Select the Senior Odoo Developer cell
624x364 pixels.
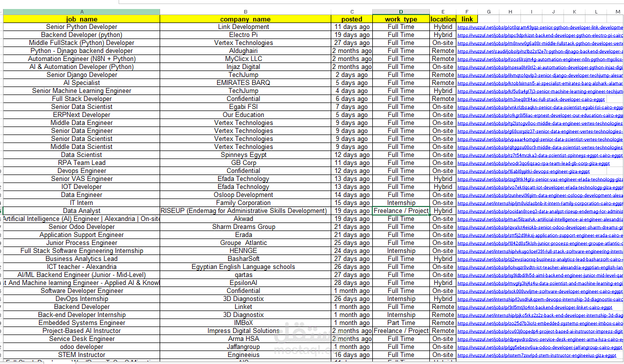click(82, 227)
